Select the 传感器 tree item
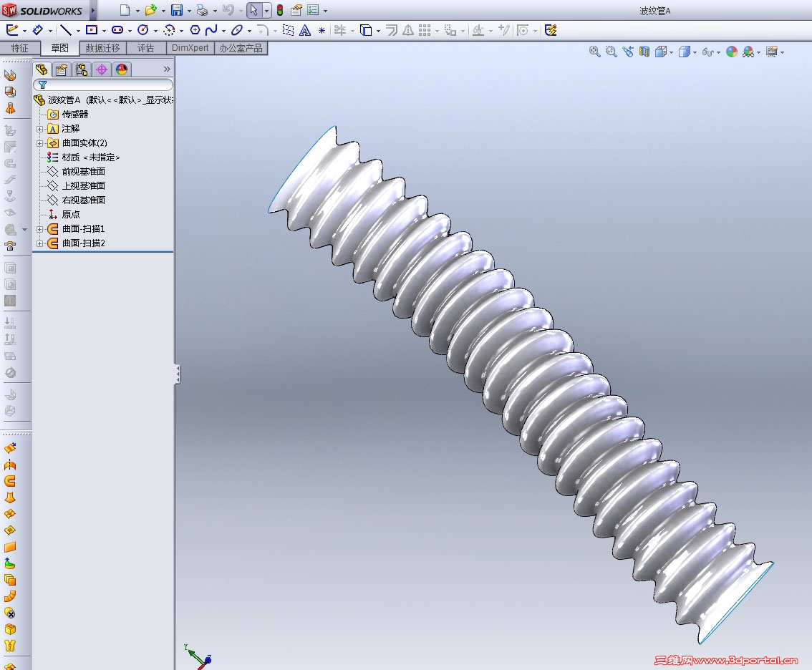The image size is (812, 670). coord(75,115)
